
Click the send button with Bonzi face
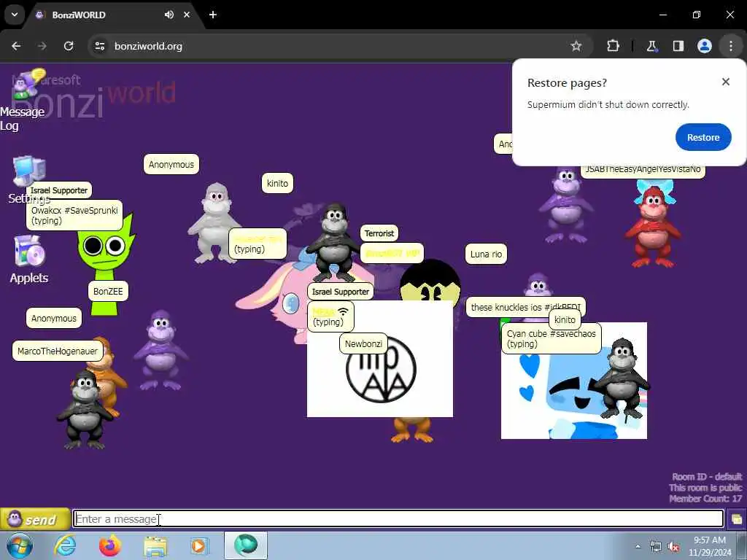[x=35, y=519]
